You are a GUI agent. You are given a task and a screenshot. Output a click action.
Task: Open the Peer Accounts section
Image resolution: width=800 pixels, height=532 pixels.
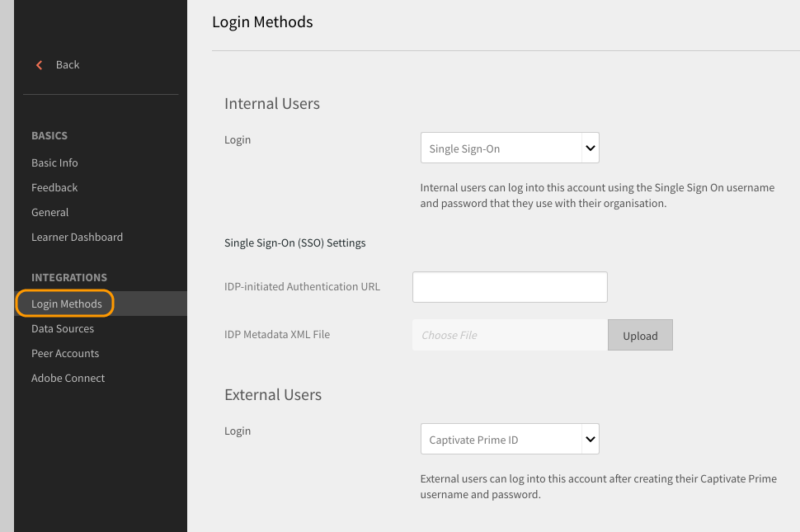[64, 353]
